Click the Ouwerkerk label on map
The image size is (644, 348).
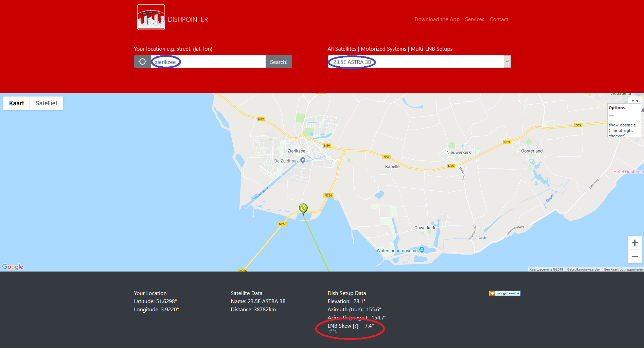point(425,228)
